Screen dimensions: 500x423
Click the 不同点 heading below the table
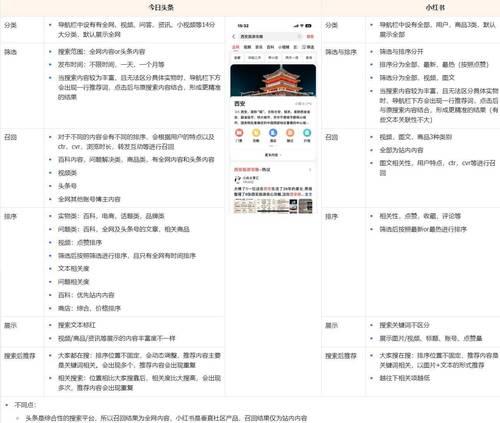click(x=26, y=405)
